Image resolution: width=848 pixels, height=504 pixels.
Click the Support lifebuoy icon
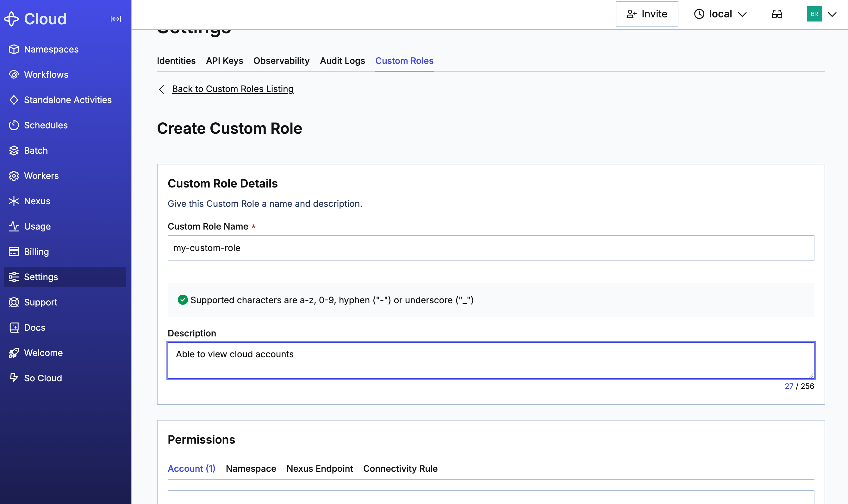14,302
